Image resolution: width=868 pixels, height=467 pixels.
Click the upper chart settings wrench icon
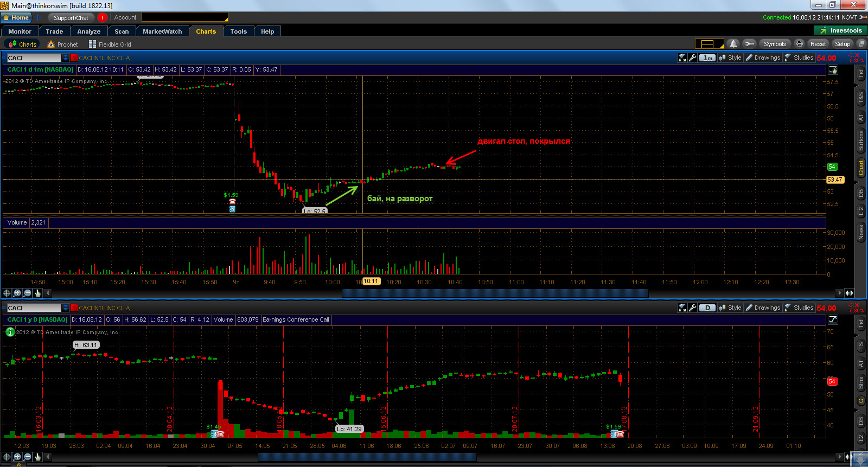(693, 57)
